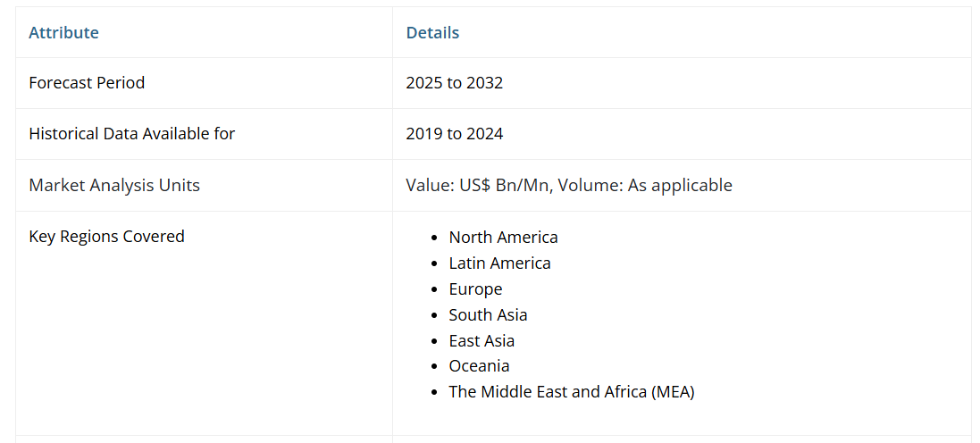Select the Forecast Period row label
980x443 pixels.
coord(87,83)
